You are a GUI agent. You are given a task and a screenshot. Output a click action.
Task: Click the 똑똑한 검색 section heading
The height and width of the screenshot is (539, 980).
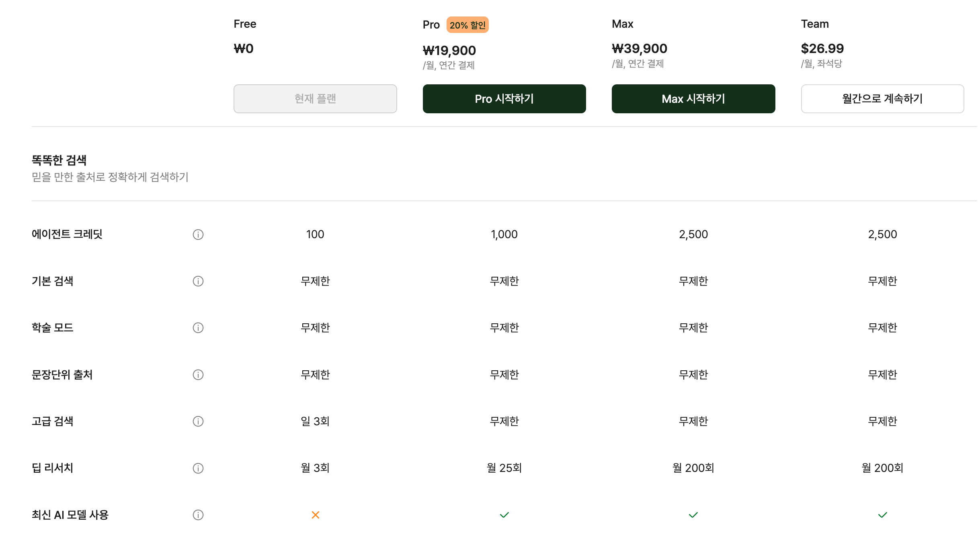[59, 160]
